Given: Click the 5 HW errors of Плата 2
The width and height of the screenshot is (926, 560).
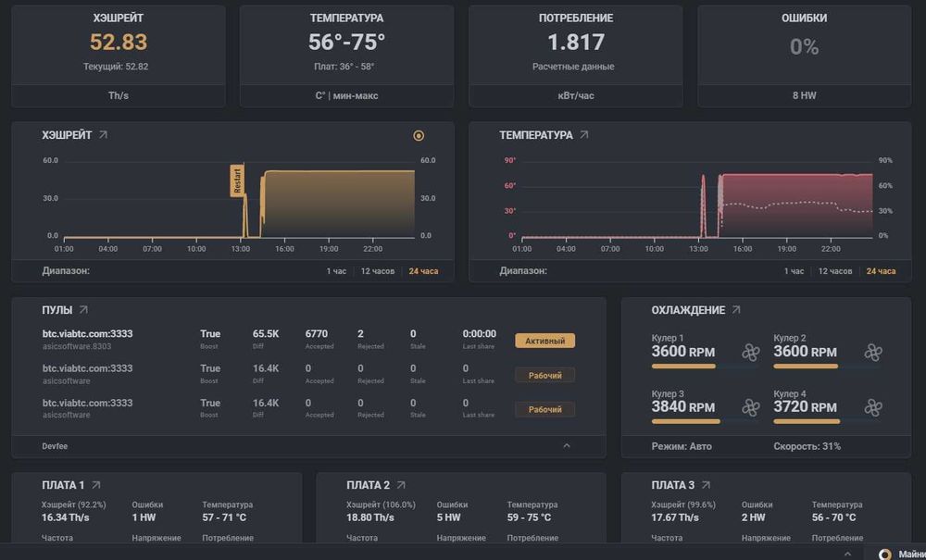Looking at the screenshot, I should point(448,517).
